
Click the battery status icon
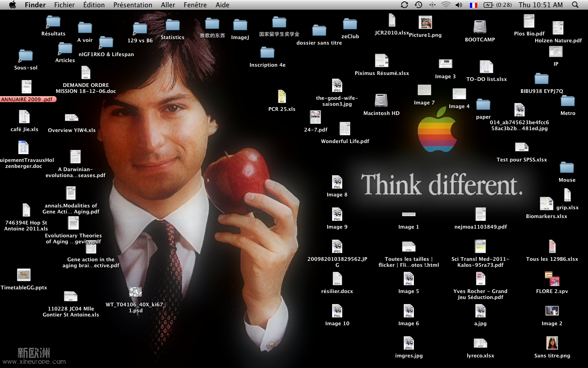tap(488, 5)
